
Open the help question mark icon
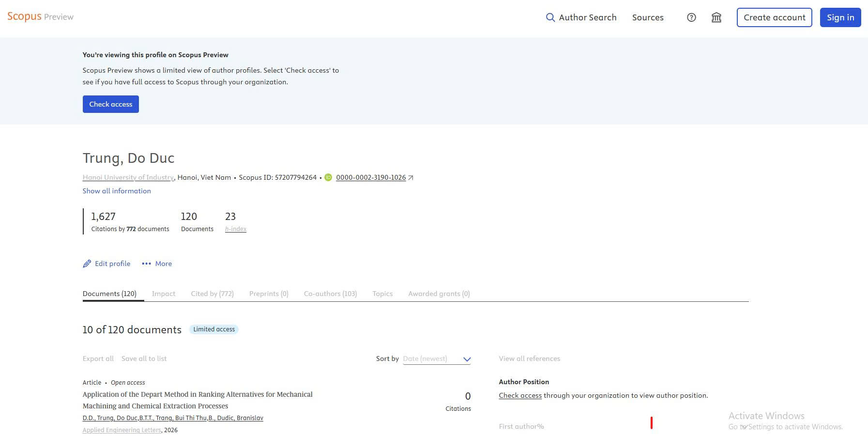pos(691,17)
